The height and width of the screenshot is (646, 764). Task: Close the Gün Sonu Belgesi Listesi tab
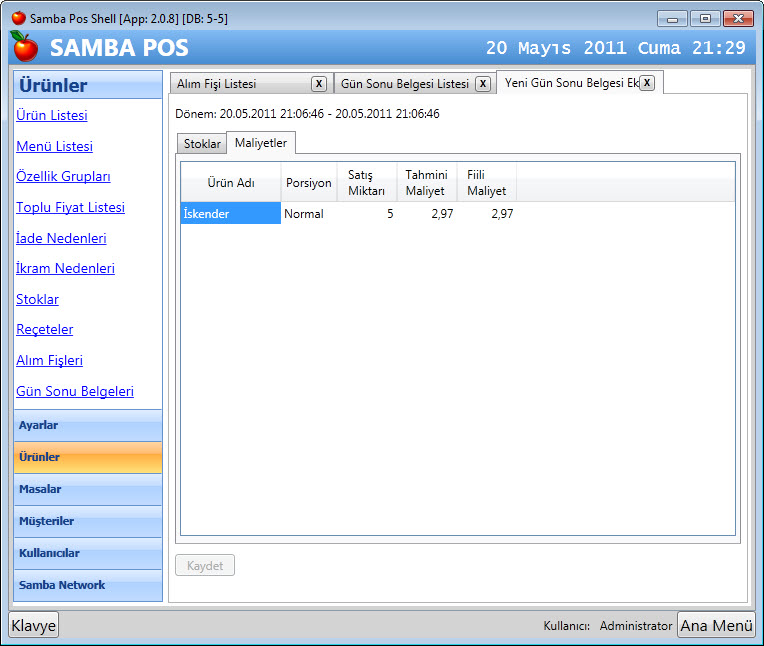point(482,84)
